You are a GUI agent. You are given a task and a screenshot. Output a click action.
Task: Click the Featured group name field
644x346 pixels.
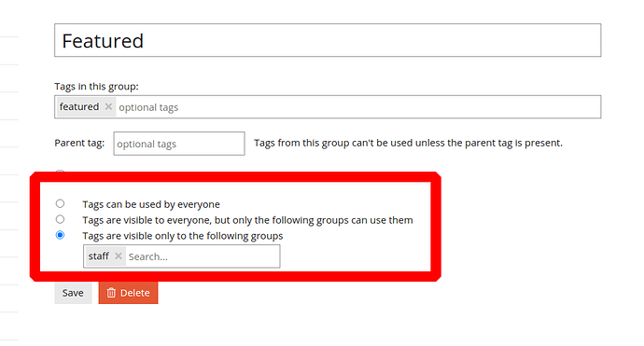(328, 40)
